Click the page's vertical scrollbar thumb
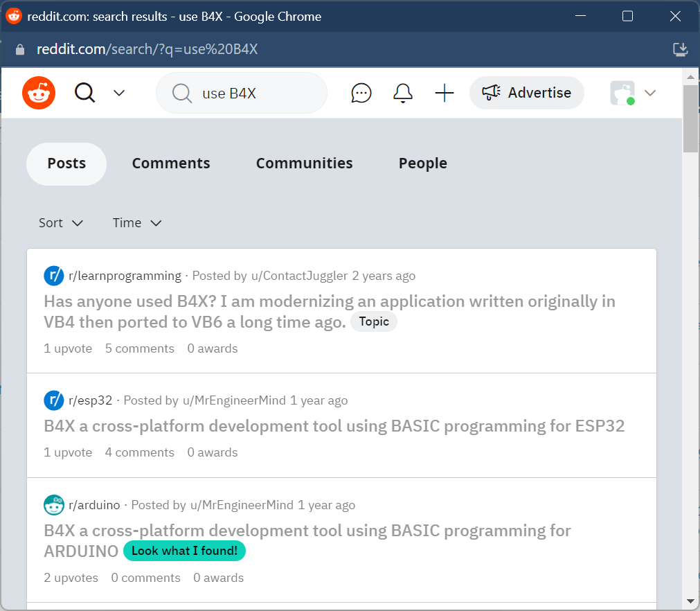This screenshot has height=611, width=700. [690, 118]
